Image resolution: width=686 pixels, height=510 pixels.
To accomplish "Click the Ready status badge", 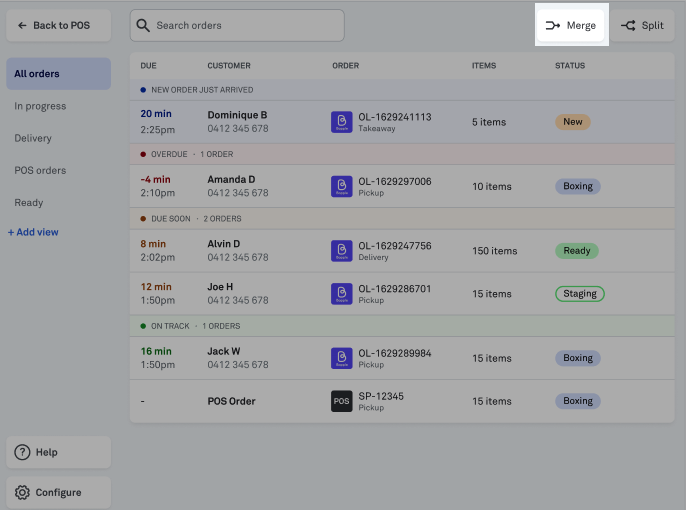I will (x=577, y=251).
